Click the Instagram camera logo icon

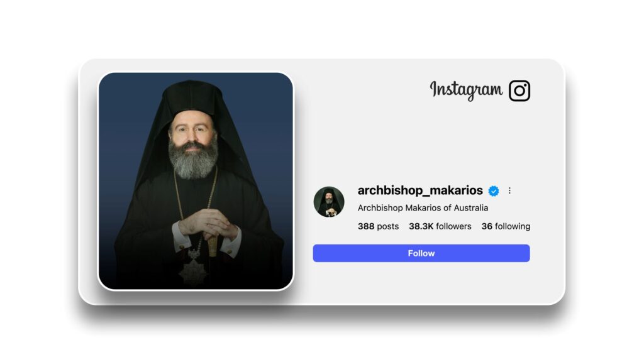click(x=519, y=90)
